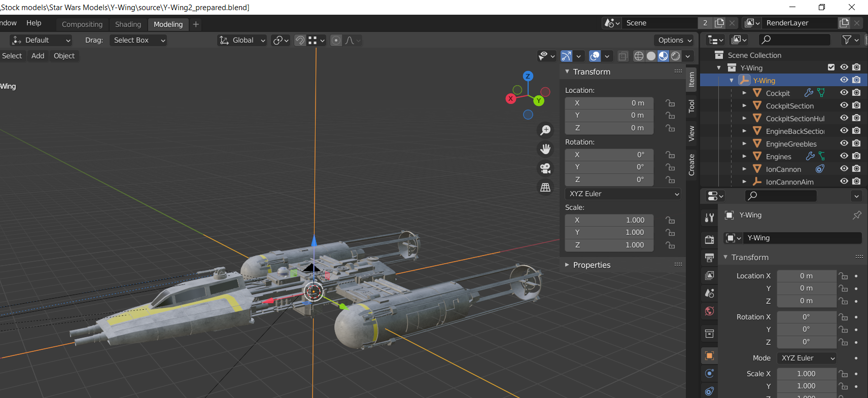
Task: Open the sidebar View tab
Action: (x=691, y=134)
